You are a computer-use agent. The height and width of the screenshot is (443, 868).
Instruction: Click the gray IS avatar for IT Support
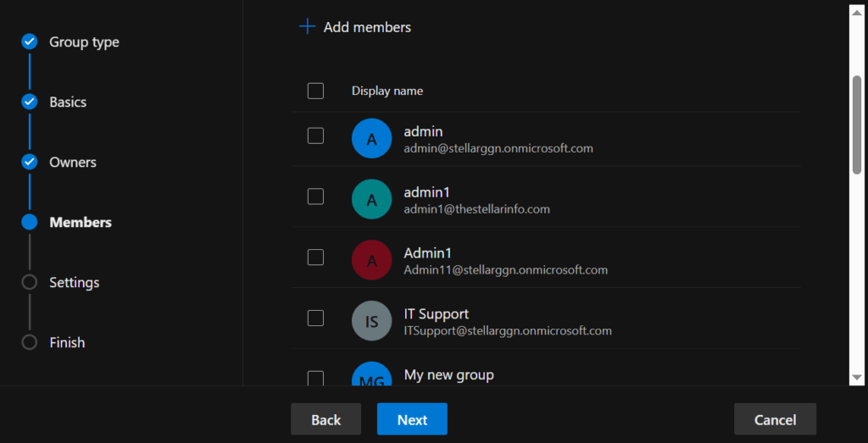tap(371, 321)
